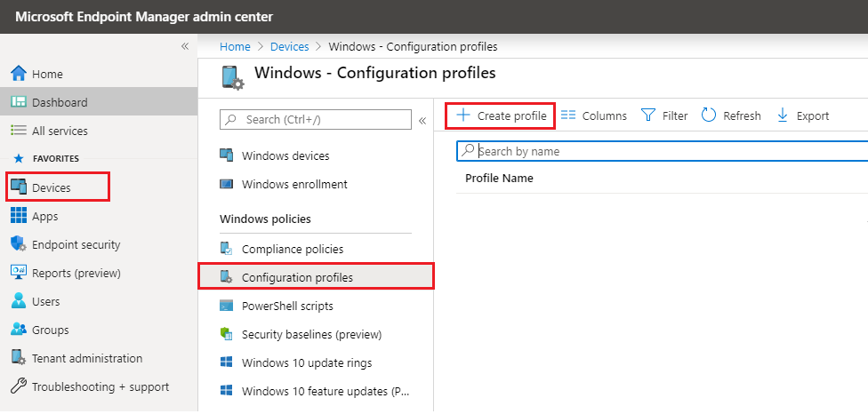The height and width of the screenshot is (414, 868).
Task: Open PowerShell scripts menu item
Action: tap(287, 307)
